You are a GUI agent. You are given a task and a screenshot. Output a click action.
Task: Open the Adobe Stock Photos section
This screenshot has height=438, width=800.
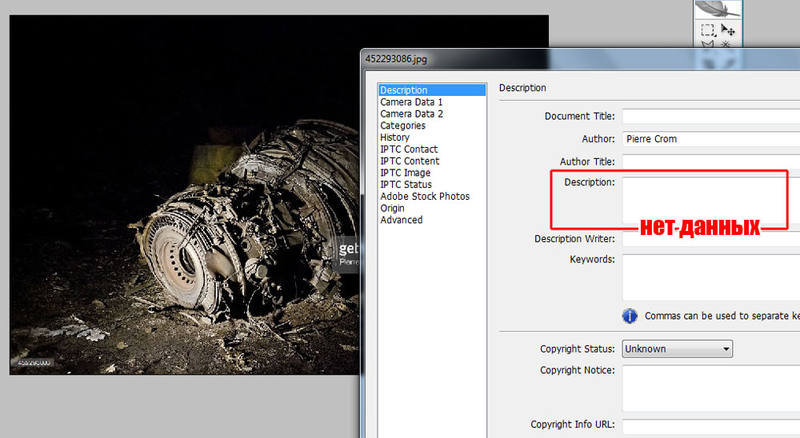[424, 196]
